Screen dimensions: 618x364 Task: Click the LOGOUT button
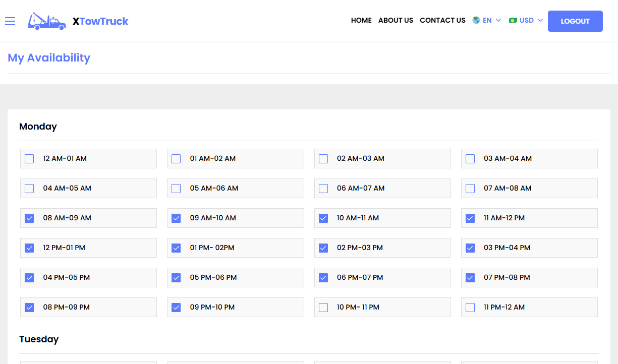tap(575, 21)
